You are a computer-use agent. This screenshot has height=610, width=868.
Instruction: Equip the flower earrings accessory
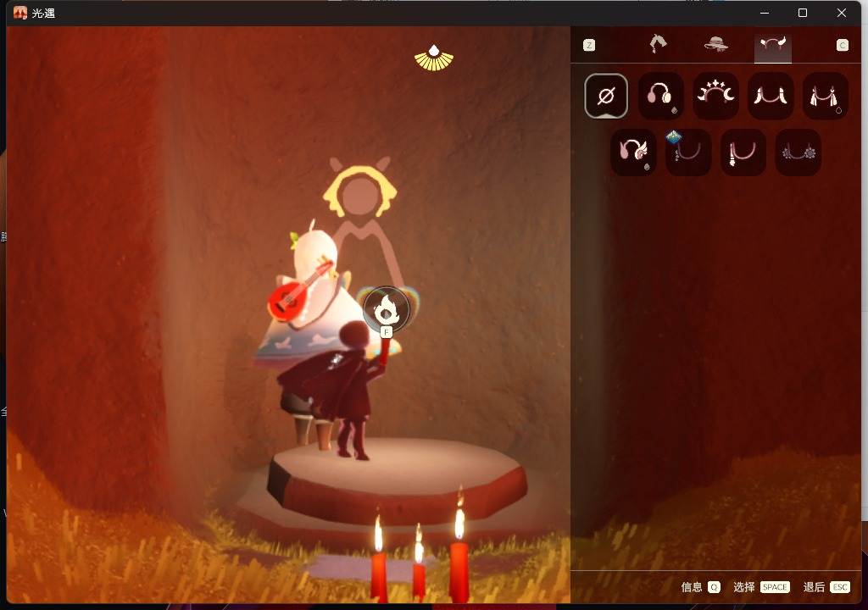coord(798,152)
